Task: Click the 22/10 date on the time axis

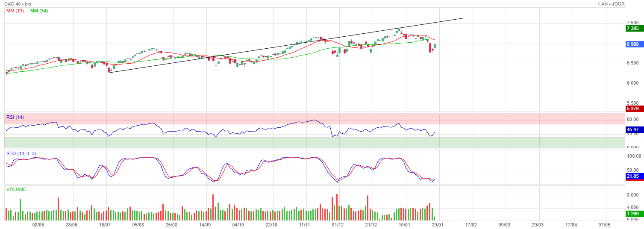Action: [271, 225]
